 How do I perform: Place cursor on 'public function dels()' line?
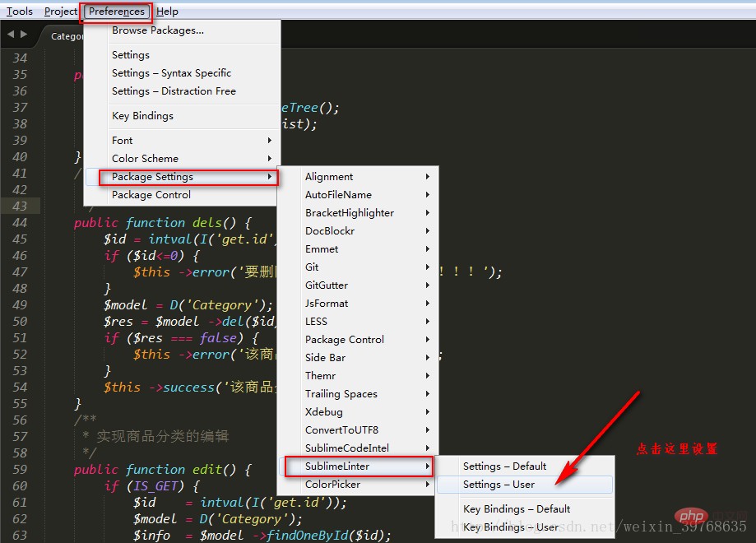point(163,223)
